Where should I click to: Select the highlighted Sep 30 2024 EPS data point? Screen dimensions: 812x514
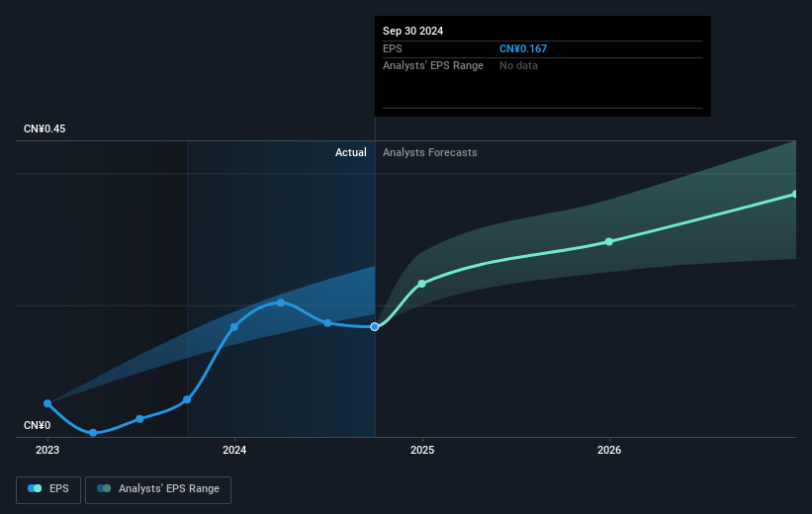(375, 326)
